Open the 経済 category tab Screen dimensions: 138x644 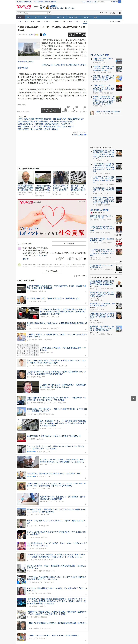click(x=39, y=21)
